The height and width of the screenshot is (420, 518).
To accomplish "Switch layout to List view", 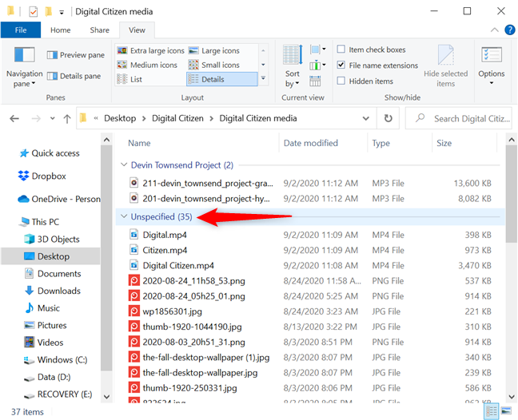I will point(129,79).
